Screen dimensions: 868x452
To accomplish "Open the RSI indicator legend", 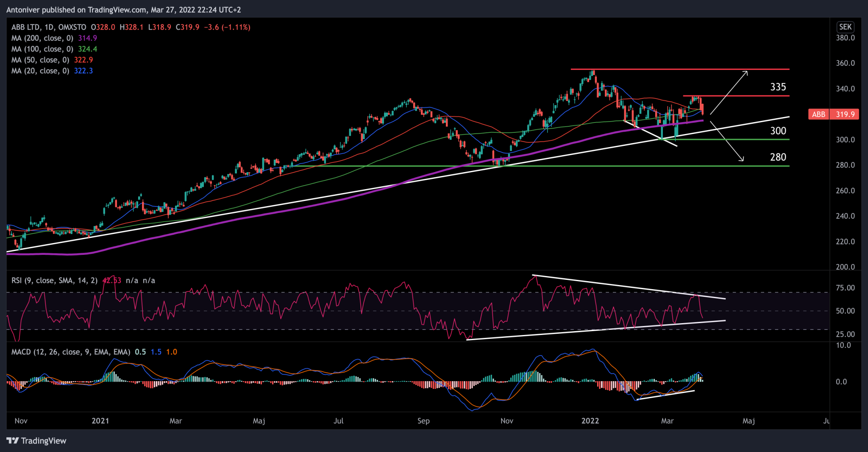I will tap(54, 281).
